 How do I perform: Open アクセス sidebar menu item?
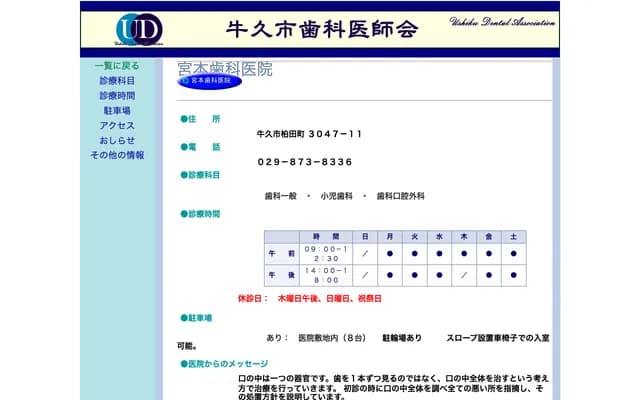tap(117, 125)
